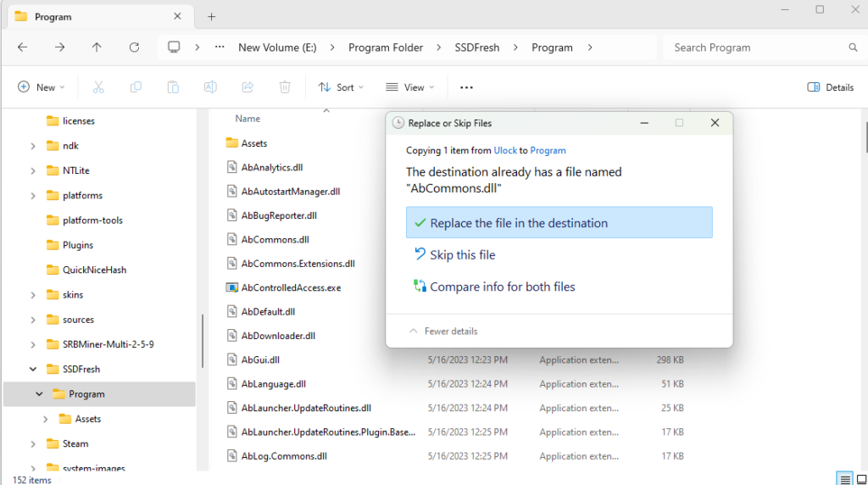
Task: Collapse dialog using Fewer details
Action: click(x=443, y=332)
